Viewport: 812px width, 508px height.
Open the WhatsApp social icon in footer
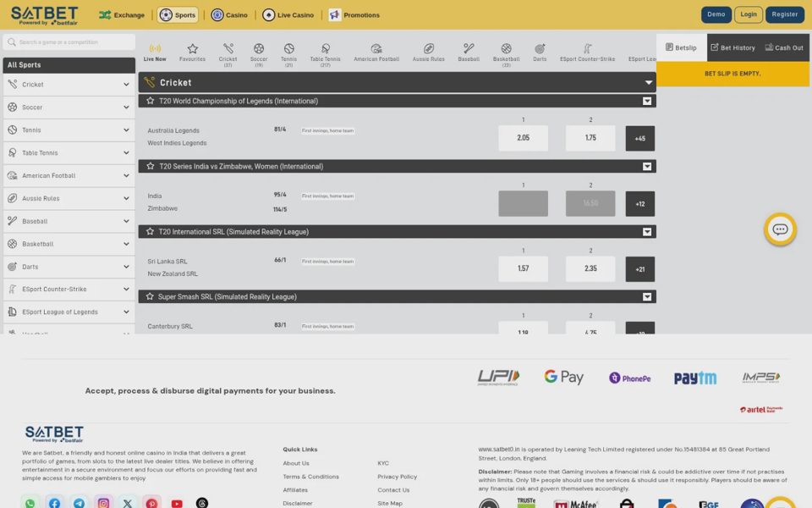(x=30, y=503)
